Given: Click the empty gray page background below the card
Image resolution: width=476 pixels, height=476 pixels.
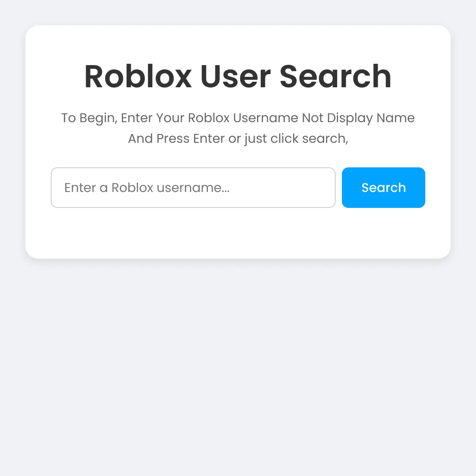Looking at the screenshot, I should (238, 365).
